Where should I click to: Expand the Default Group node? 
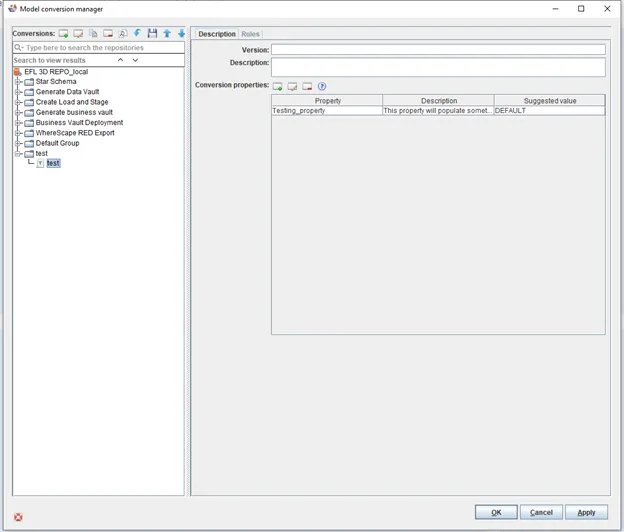pyautogui.click(x=17, y=144)
